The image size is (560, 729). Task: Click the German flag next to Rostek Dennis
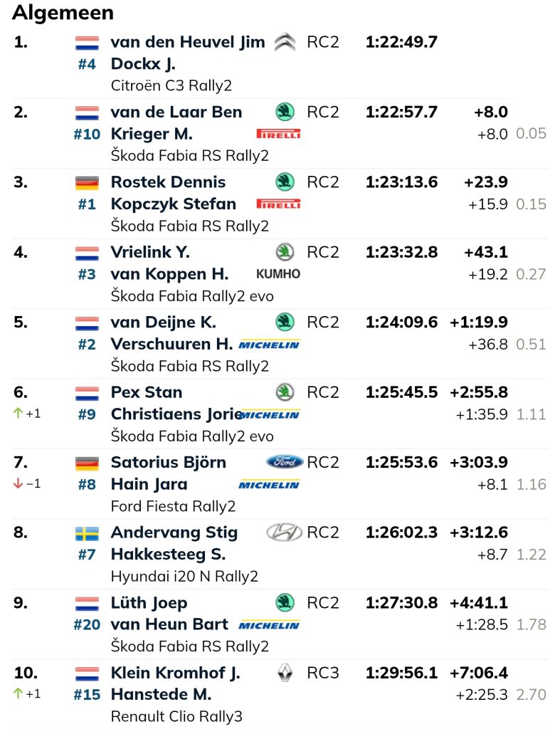(x=87, y=183)
